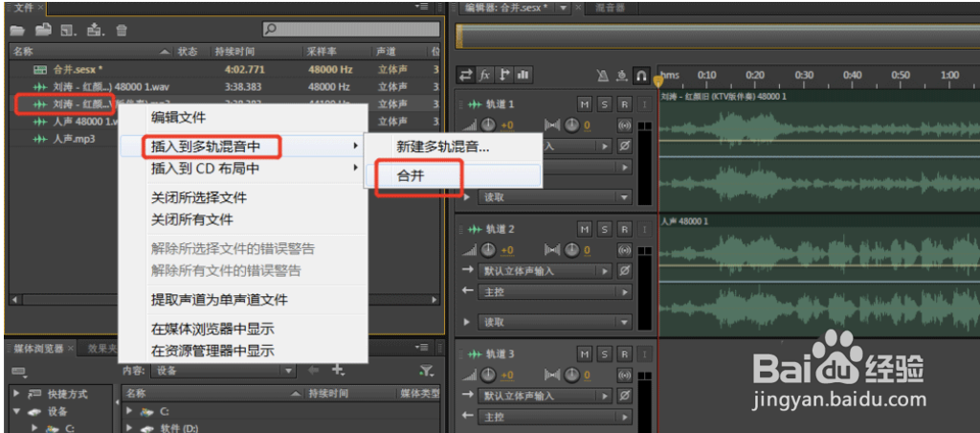The image size is (980, 433).
Task: Click the trash Close Files icon
Action: pyautogui.click(x=122, y=30)
